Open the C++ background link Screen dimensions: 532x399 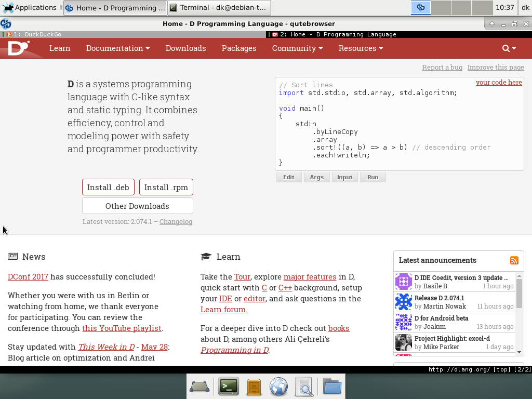point(285,288)
